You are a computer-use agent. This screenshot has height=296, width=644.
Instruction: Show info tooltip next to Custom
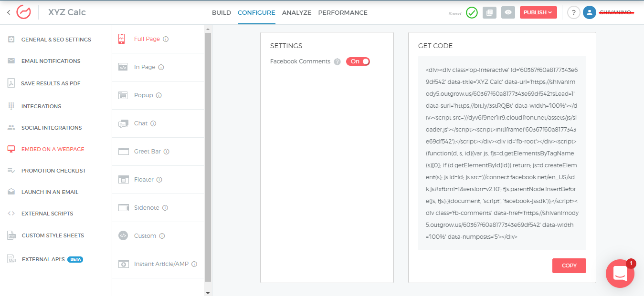[162, 236]
